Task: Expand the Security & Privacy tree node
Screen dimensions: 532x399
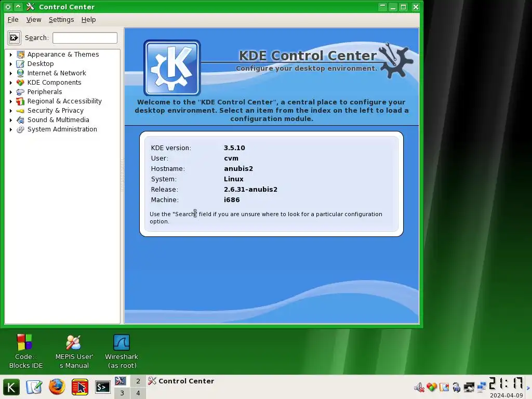Action: pyautogui.click(x=11, y=111)
